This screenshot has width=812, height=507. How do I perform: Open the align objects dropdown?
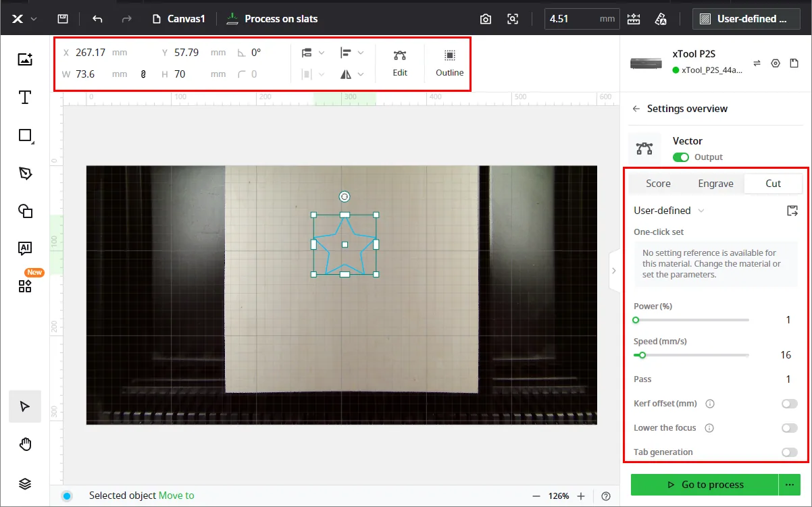(x=352, y=53)
